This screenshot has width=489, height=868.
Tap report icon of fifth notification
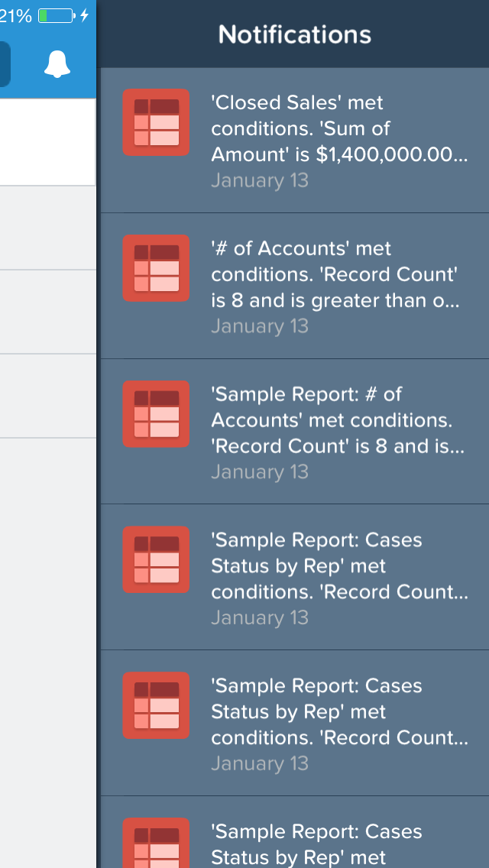[156, 705]
